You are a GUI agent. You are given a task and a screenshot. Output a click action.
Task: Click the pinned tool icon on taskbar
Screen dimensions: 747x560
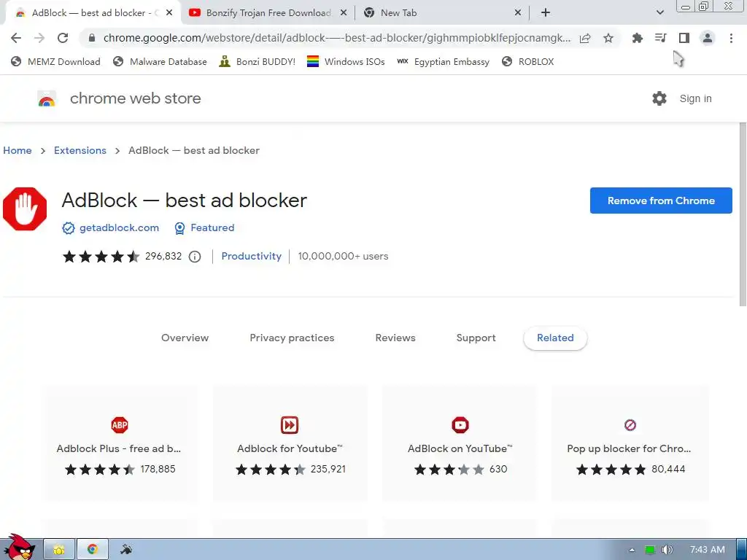point(126,550)
